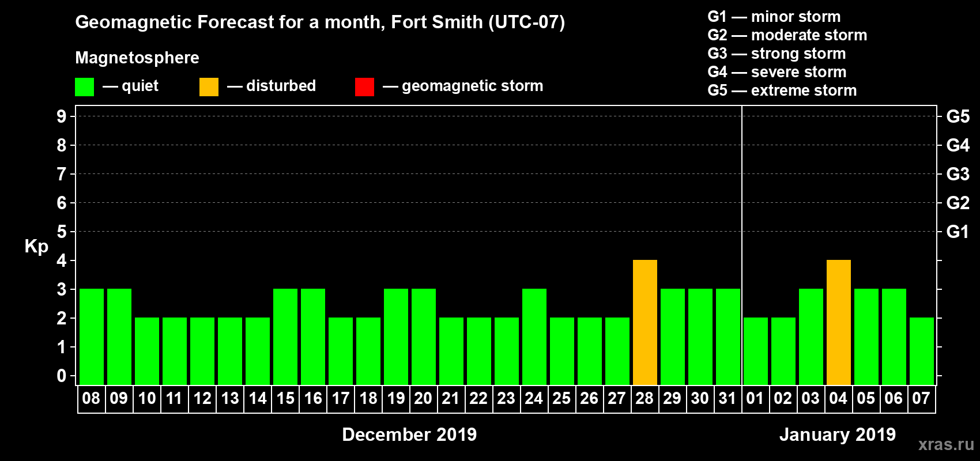This screenshot has height=461, width=980.
Task: Click date label 10 on the date axis
Action: [147, 399]
